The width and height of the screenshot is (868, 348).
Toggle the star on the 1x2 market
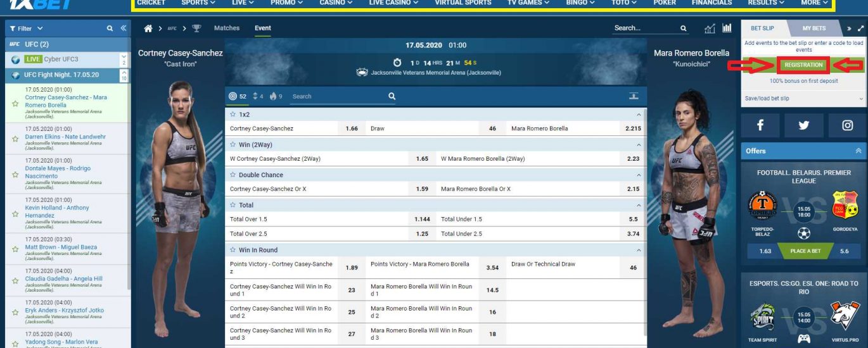(x=233, y=115)
